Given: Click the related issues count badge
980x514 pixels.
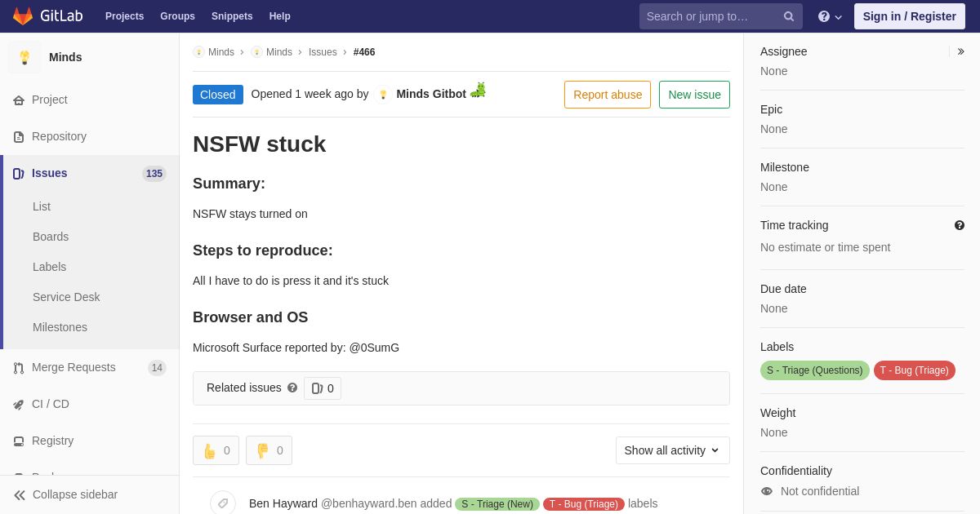Looking at the screenshot, I should tap(323, 388).
